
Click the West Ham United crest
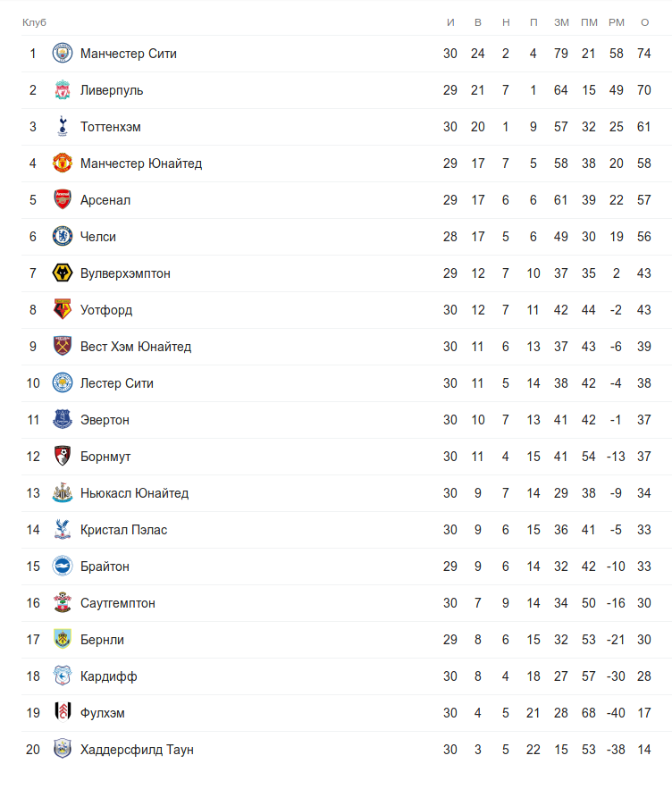[x=62, y=347]
